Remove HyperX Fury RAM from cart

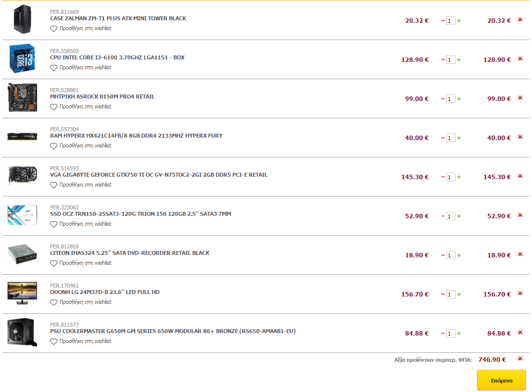[x=520, y=137]
